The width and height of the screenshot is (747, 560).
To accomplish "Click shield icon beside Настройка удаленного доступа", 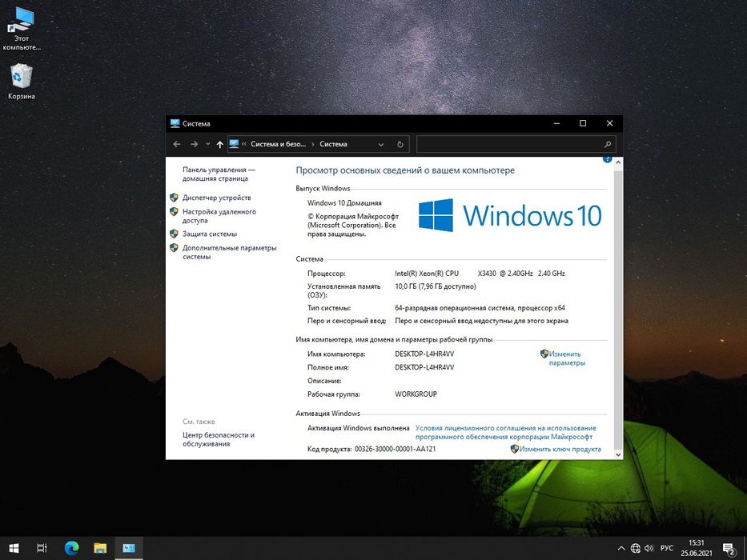I will click(174, 212).
